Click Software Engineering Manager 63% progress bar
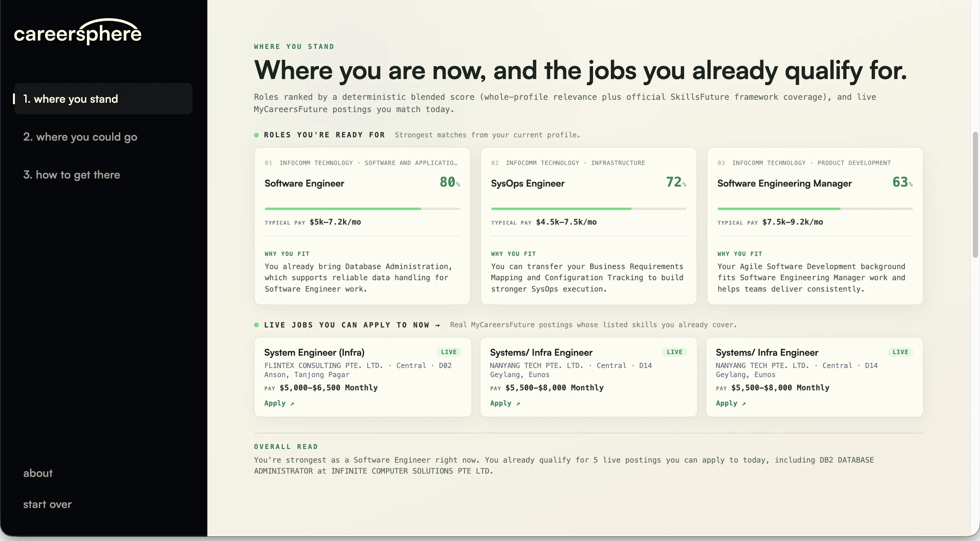980x541 pixels. point(815,209)
